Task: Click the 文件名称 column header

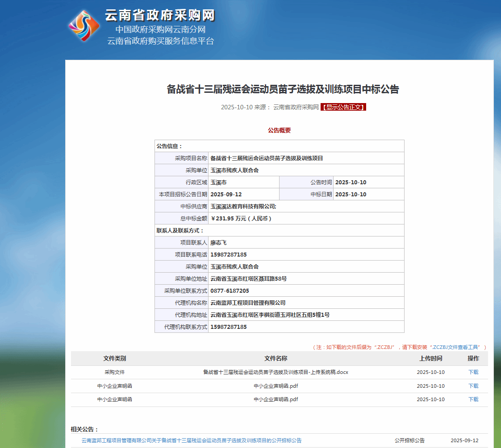Action: pos(276,358)
